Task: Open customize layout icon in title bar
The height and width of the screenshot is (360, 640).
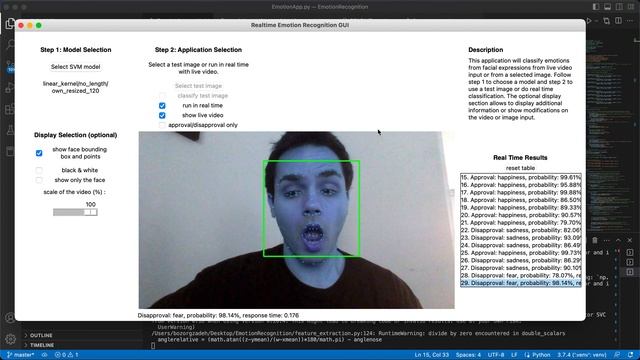Action: 631,7
